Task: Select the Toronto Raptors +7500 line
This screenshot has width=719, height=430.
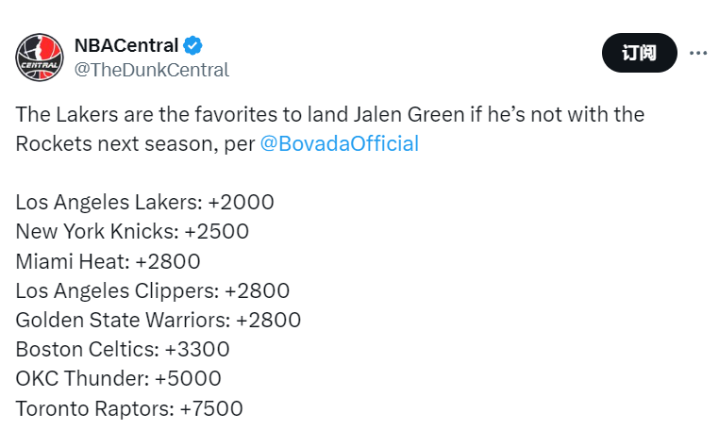Action: coord(129,408)
